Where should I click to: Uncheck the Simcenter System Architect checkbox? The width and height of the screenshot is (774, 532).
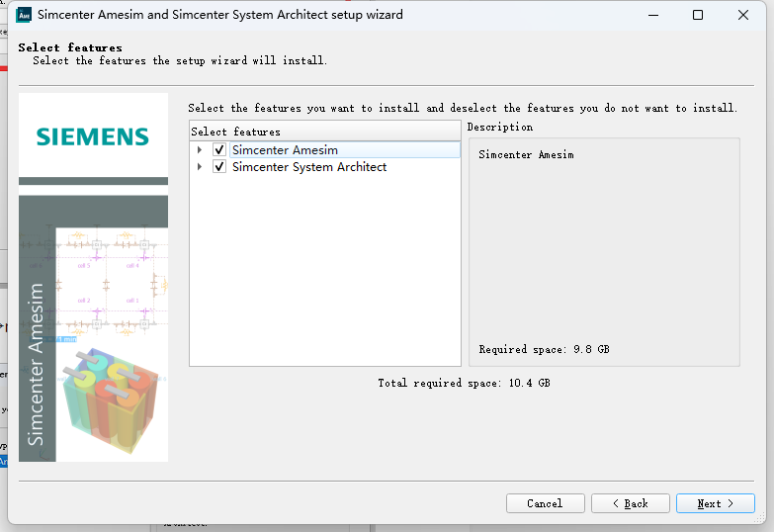point(219,167)
